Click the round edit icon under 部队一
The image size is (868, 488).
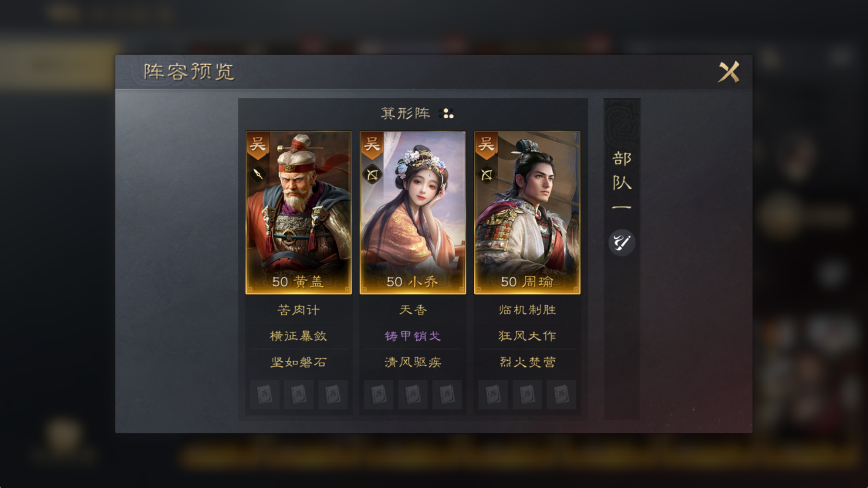point(622,242)
